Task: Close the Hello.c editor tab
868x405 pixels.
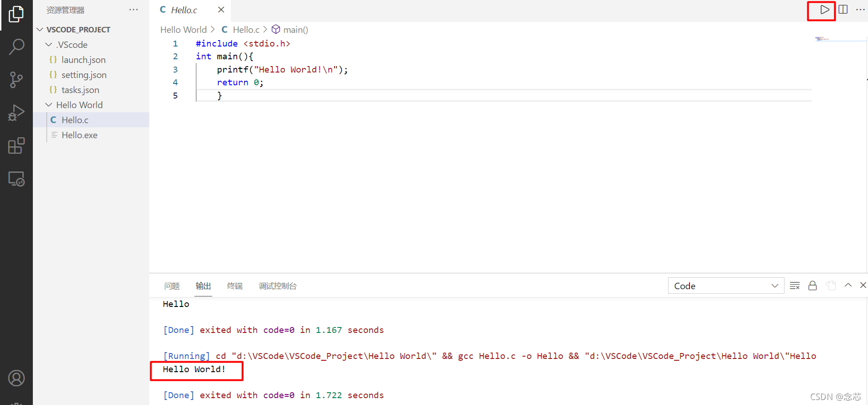Action: point(221,10)
